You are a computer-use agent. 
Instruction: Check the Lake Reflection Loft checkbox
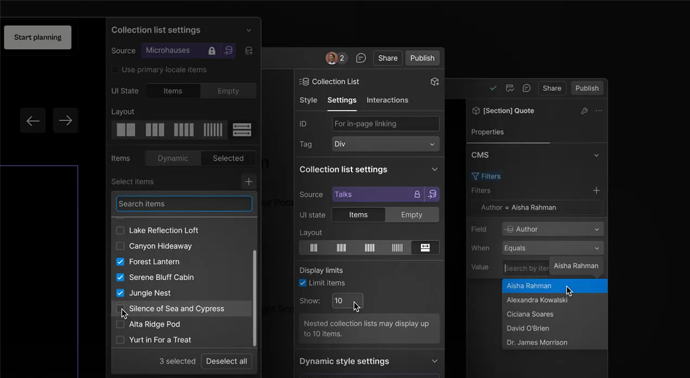120,230
